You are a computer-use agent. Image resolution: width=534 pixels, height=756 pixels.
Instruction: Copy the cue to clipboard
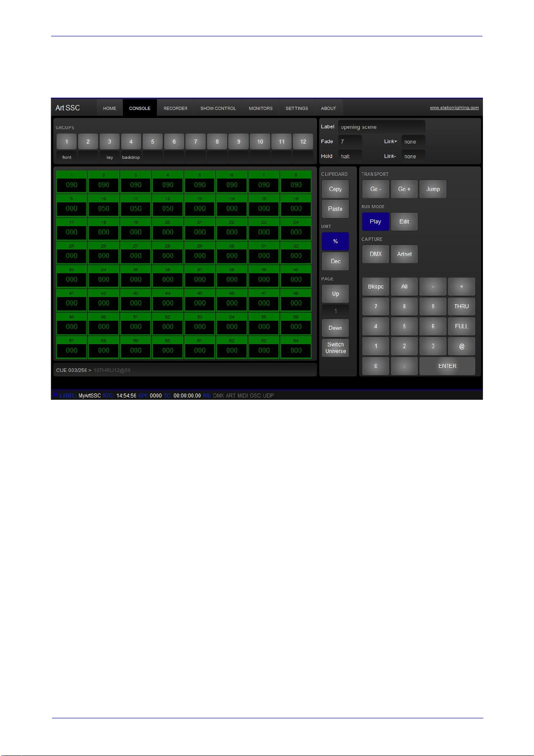pos(335,189)
